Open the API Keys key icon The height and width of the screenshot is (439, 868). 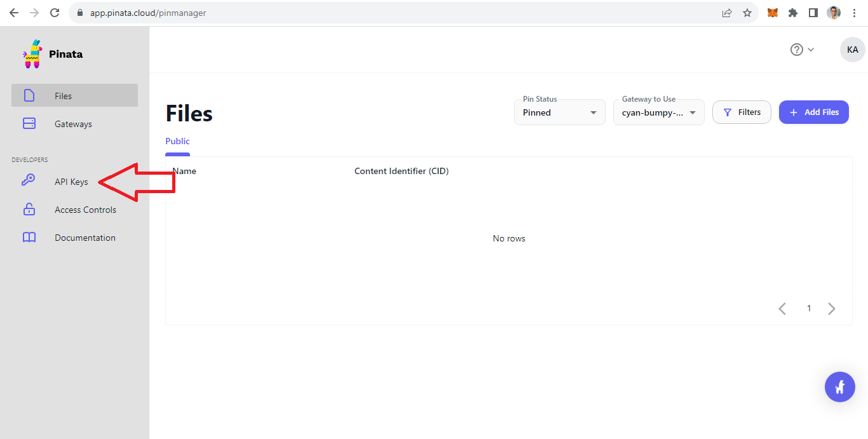pos(29,181)
